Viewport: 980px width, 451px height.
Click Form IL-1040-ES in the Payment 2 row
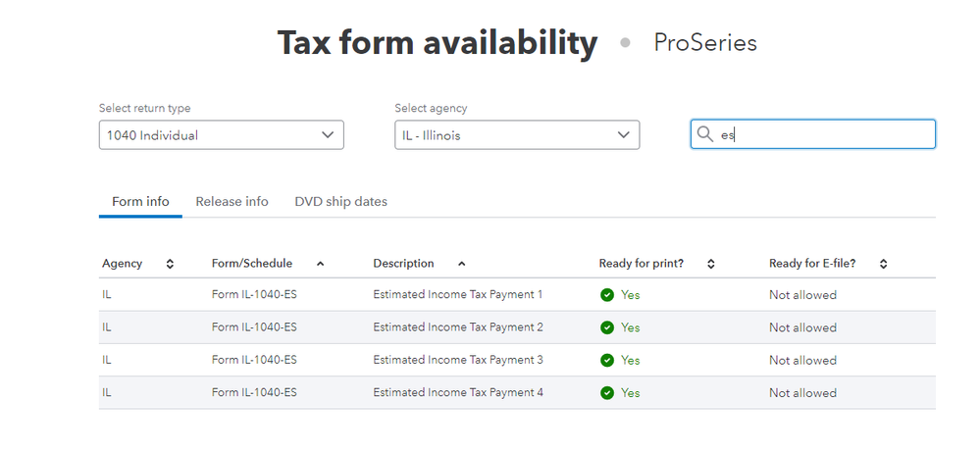pos(254,327)
